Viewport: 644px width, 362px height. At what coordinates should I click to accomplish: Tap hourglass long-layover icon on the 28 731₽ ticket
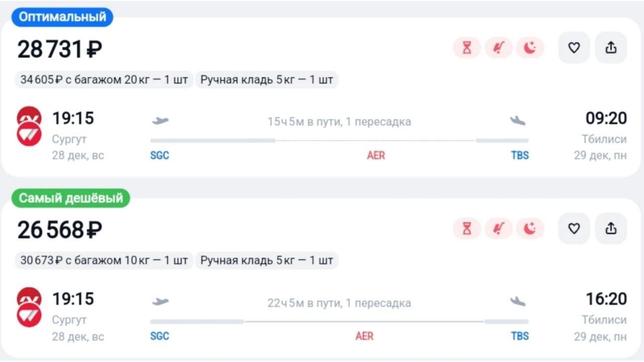tap(467, 48)
